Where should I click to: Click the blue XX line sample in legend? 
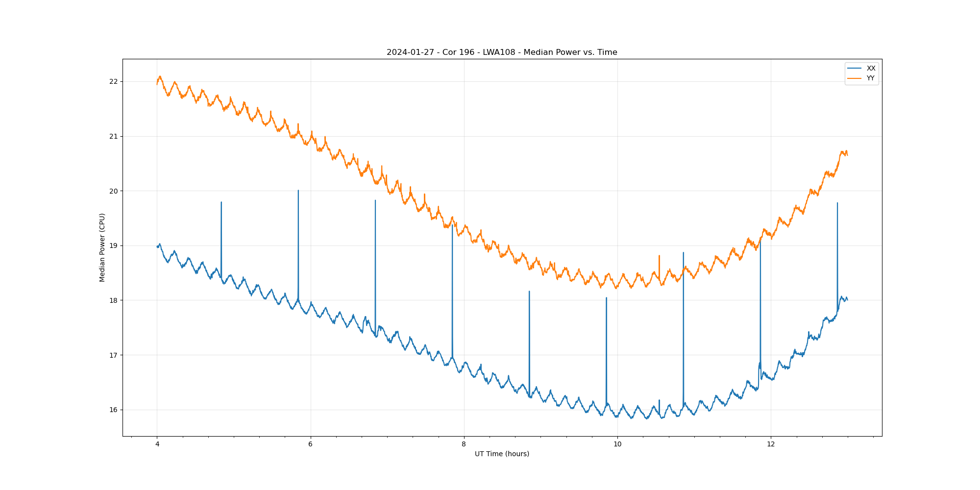coord(855,69)
